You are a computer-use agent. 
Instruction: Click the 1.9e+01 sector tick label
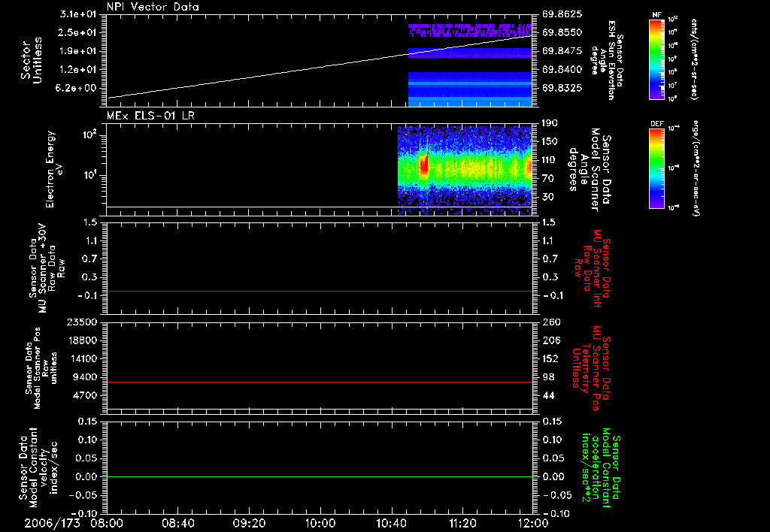[x=78, y=51]
